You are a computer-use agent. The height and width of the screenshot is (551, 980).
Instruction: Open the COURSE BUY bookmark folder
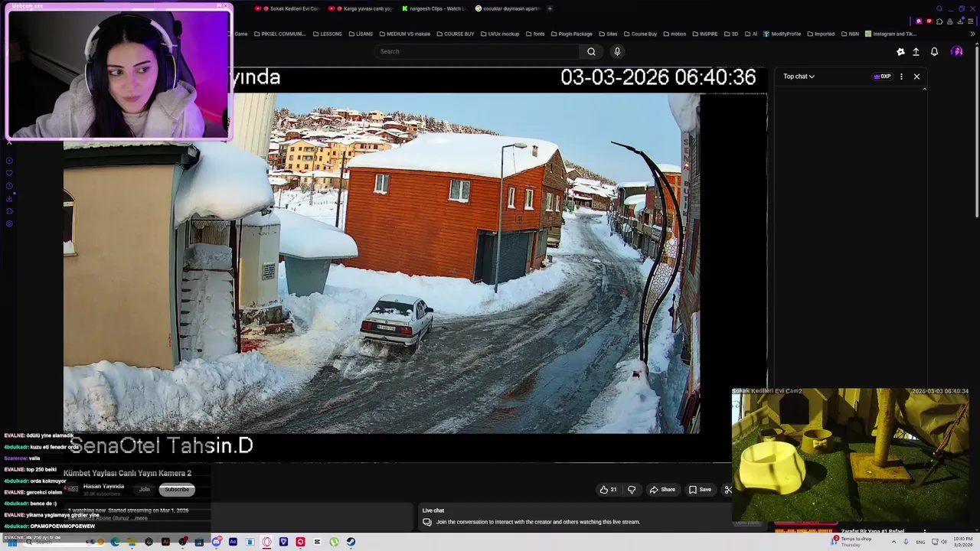click(x=455, y=34)
